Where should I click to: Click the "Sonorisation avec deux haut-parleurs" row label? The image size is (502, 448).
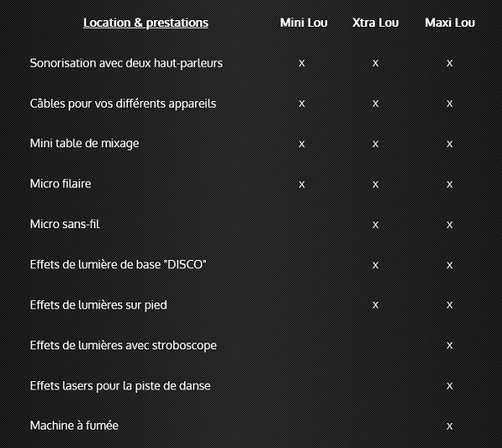click(126, 63)
